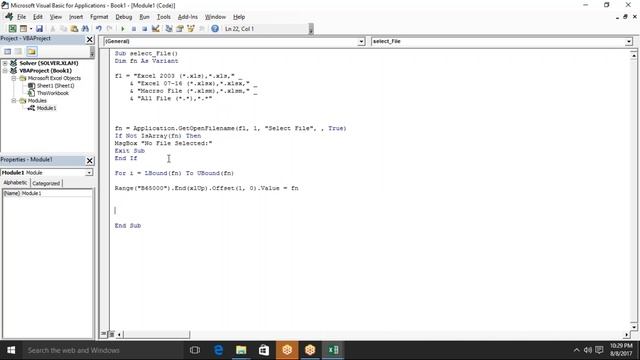640x360 pixels.
Task: Open Find with the binoculars icon
Action: point(85,29)
